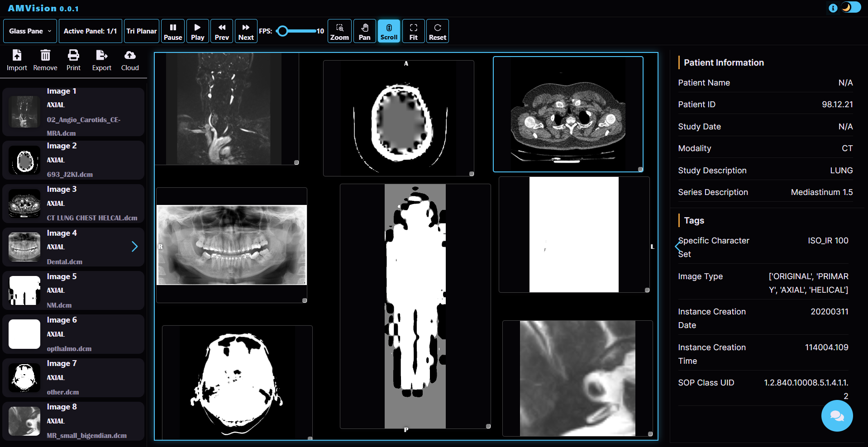Image resolution: width=868 pixels, height=447 pixels.
Task: Click Instance Creation Time 114004.109
Action: click(x=826, y=347)
